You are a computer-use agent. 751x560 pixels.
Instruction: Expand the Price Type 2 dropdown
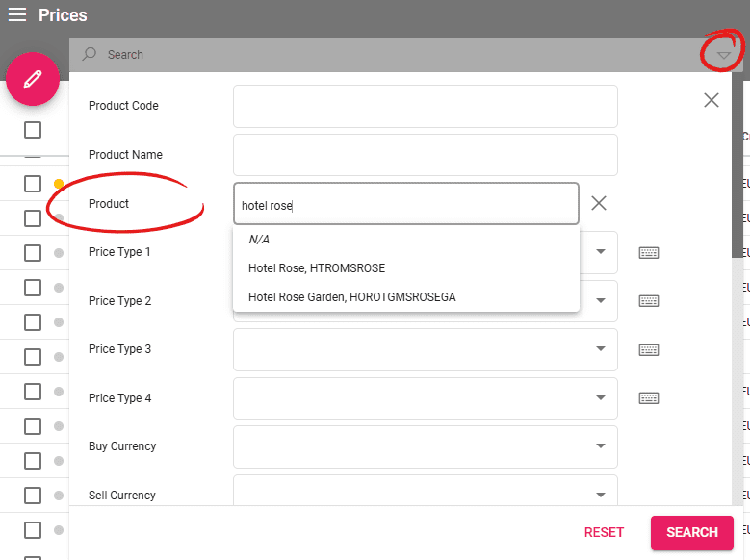tap(601, 300)
